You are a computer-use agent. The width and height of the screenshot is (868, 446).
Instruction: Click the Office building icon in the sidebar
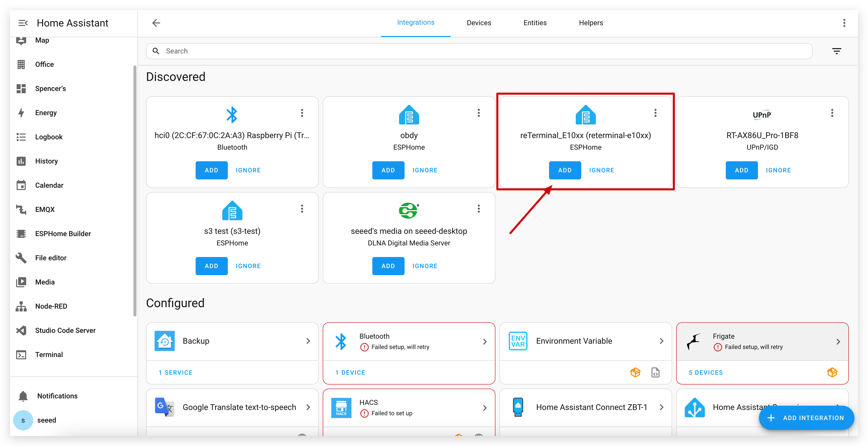click(x=21, y=65)
